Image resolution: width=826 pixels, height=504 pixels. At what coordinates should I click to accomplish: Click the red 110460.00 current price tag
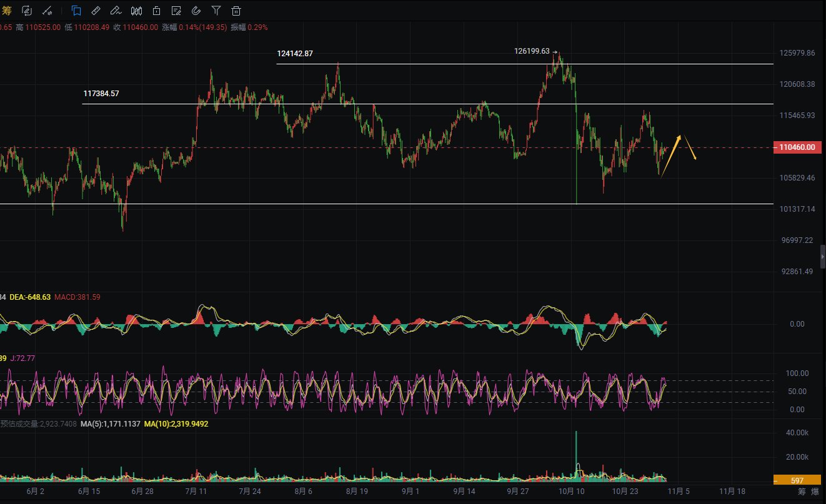(x=797, y=147)
